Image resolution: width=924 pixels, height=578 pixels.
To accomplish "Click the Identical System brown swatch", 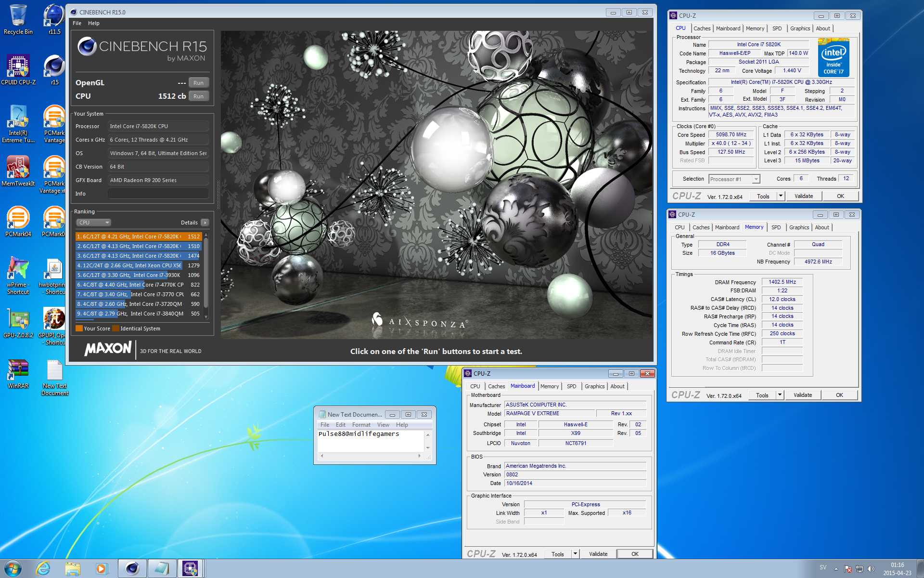I will (115, 328).
